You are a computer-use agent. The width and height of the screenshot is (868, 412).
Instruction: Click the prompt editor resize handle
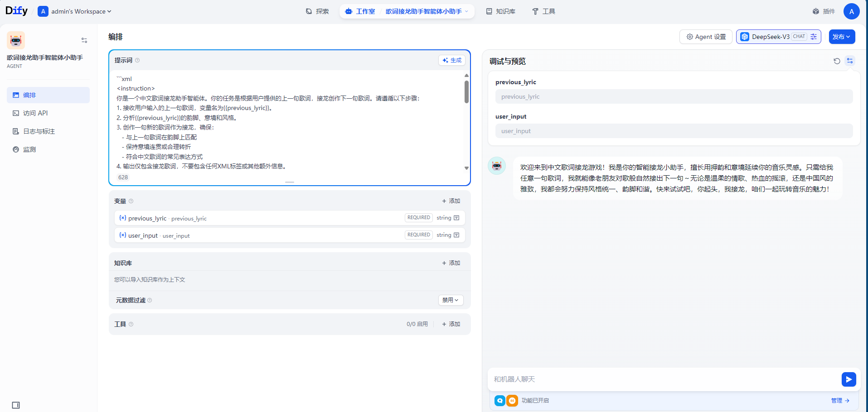pos(290,182)
